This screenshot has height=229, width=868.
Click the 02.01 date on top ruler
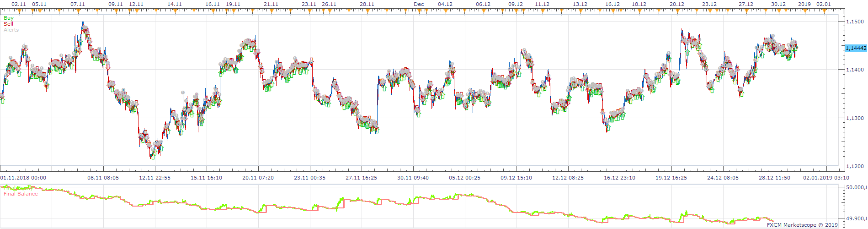[824, 4]
